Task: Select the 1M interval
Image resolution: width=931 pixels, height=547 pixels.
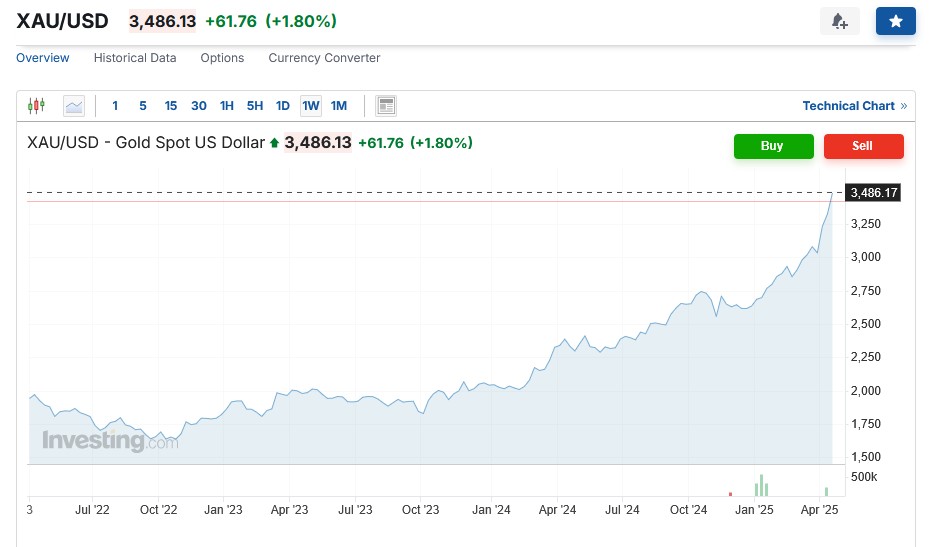Action: coord(338,106)
